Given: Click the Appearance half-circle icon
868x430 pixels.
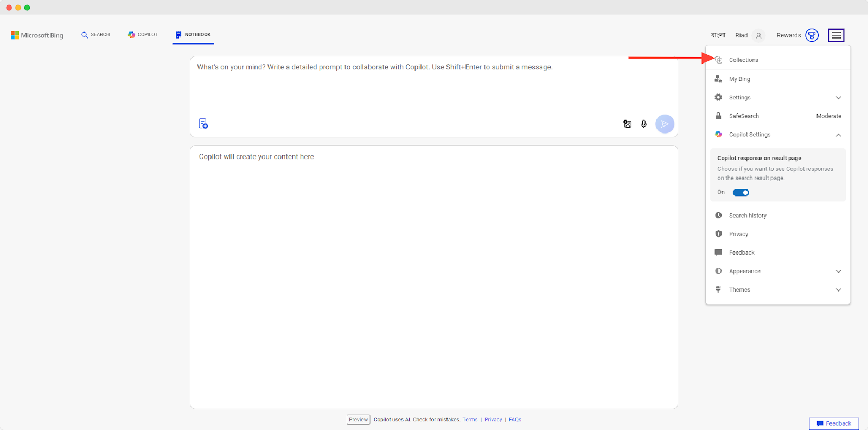Looking at the screenshot, I should (718, 271).
